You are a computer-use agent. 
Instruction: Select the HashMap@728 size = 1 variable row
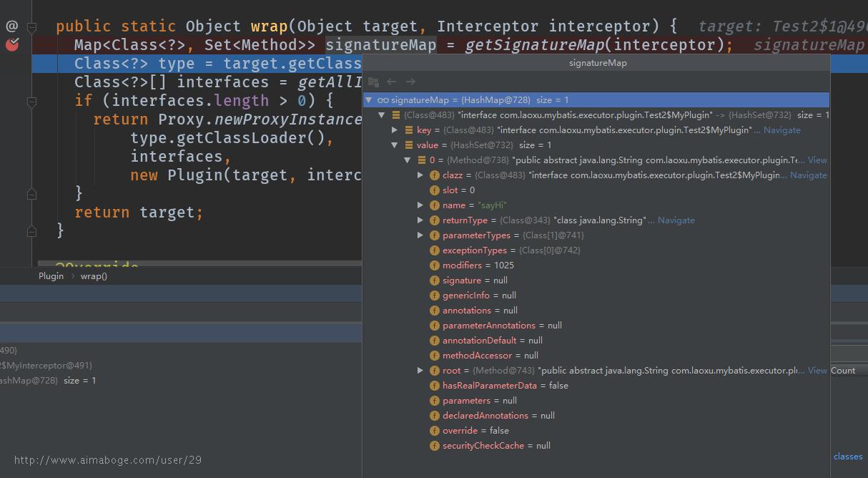[x=181, y=381]
